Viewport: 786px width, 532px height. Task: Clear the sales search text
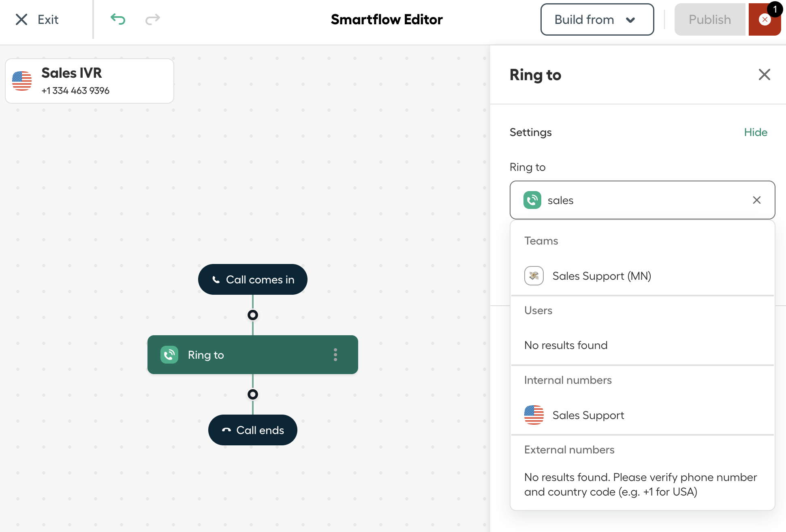point(757,200)
